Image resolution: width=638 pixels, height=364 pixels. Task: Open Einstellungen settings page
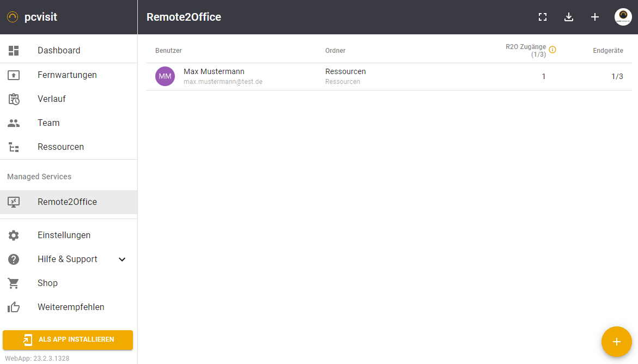click(x=64, y=235)
